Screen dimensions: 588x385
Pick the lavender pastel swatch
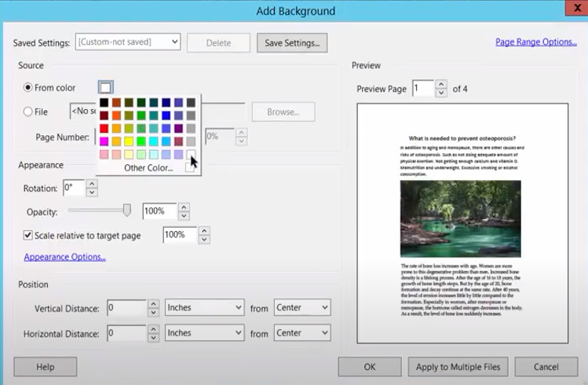(178, 154)
